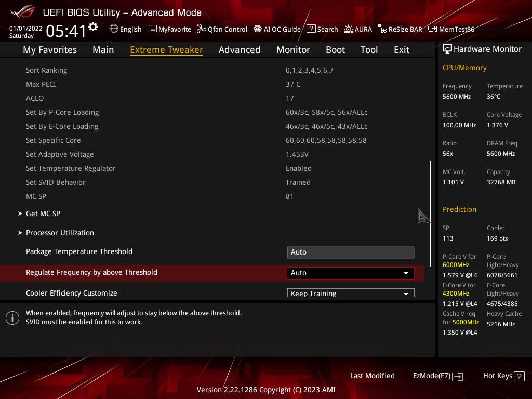Click the Set Specific Core row

pyautogui.click(x=212, y=140)
